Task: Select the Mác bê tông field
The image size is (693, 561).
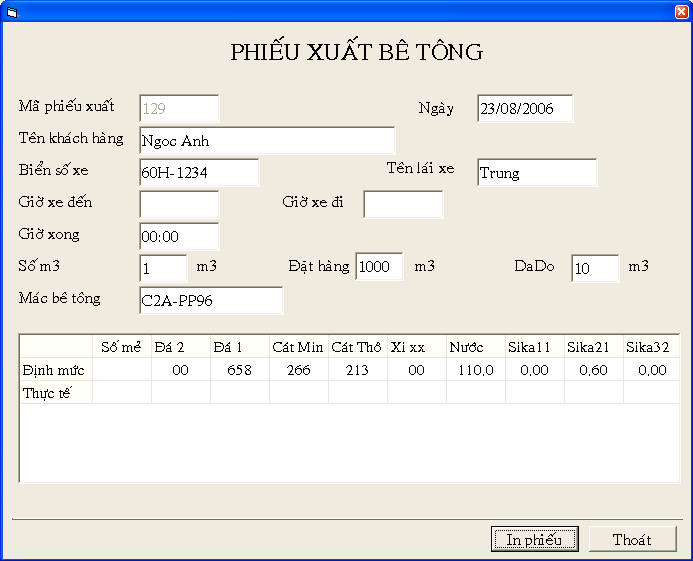Action: (x=211, y=301)
